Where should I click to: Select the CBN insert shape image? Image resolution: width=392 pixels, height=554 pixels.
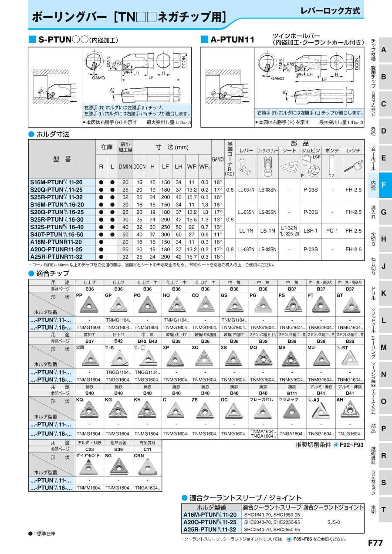[x=147, y=466]
